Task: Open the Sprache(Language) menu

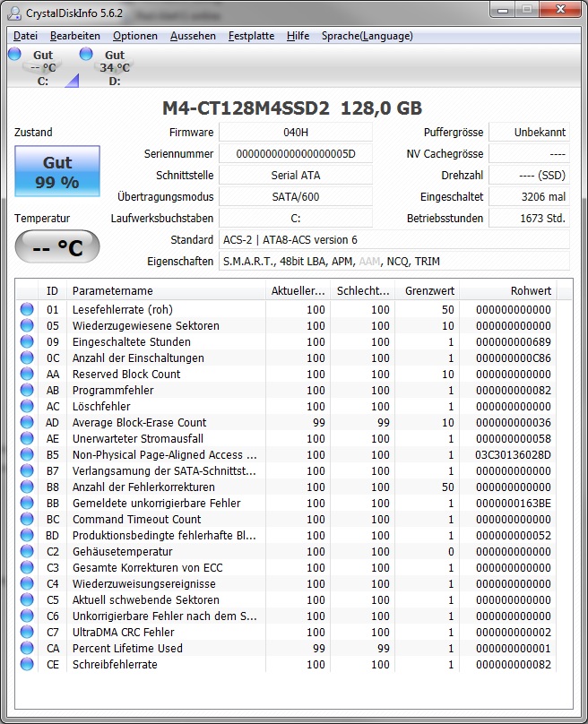Action: tap(367, 36)
